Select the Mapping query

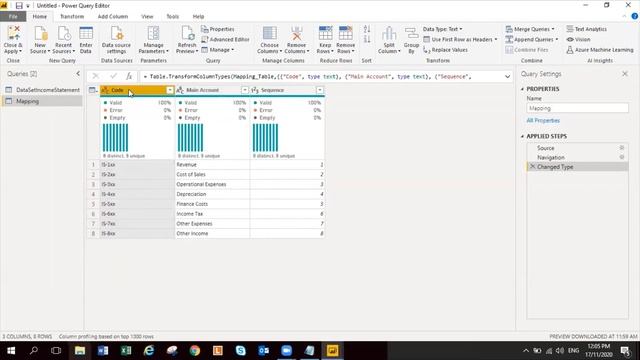coord(42,101)
